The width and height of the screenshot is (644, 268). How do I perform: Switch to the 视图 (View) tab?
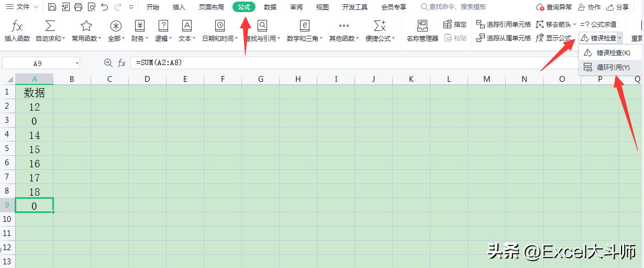coord(323,7)
